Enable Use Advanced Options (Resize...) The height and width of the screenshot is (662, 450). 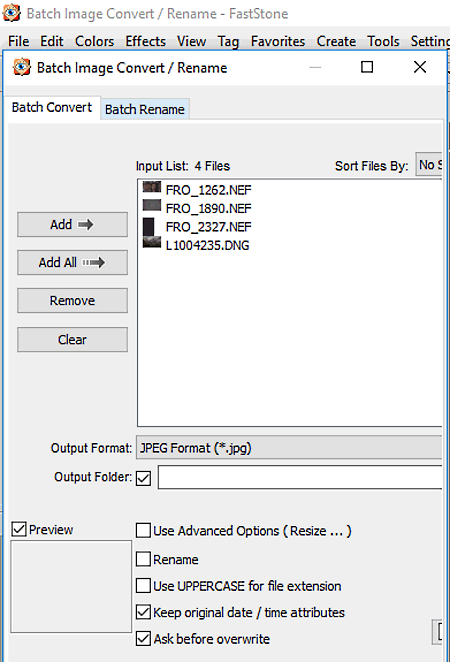pyautogui.click(x=144, y=530)
